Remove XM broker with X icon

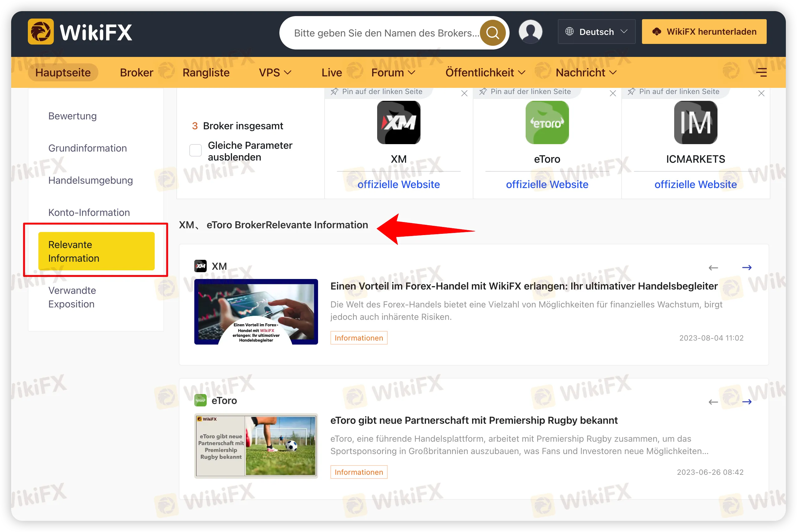click(464, 93)
